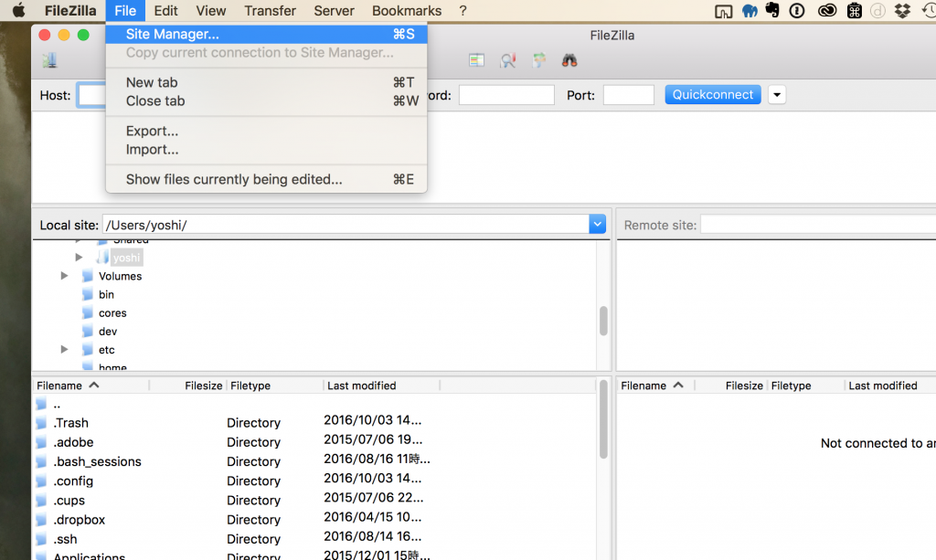Click the MAMP elephant menu bar icon

point(750,11)
